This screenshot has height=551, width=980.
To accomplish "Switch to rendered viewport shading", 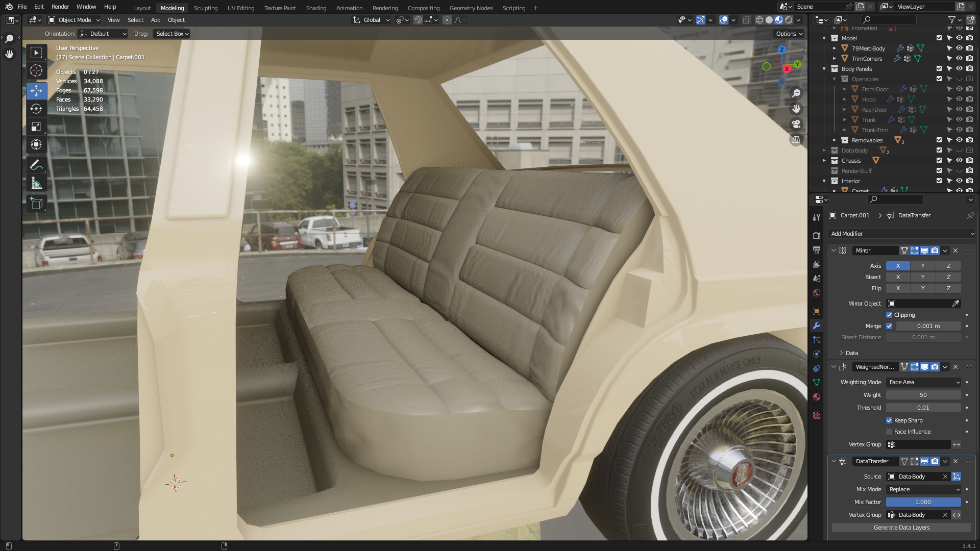I will [789, 20].
